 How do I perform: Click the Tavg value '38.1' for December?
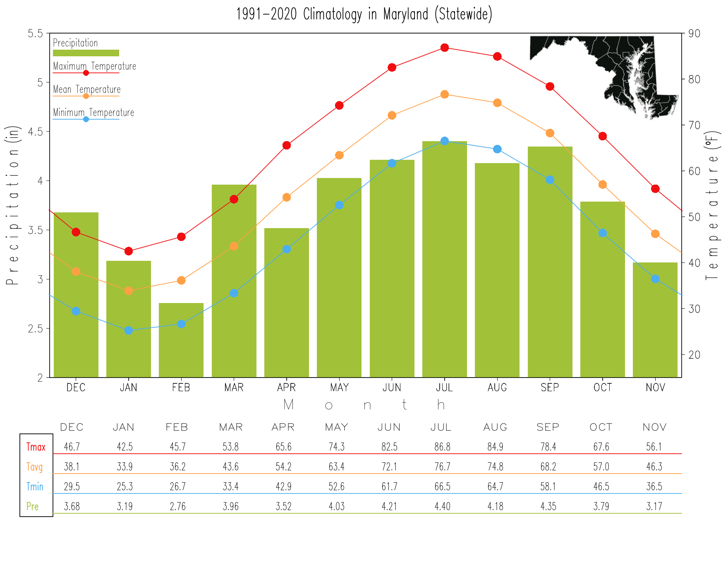[x=72, y=467]
